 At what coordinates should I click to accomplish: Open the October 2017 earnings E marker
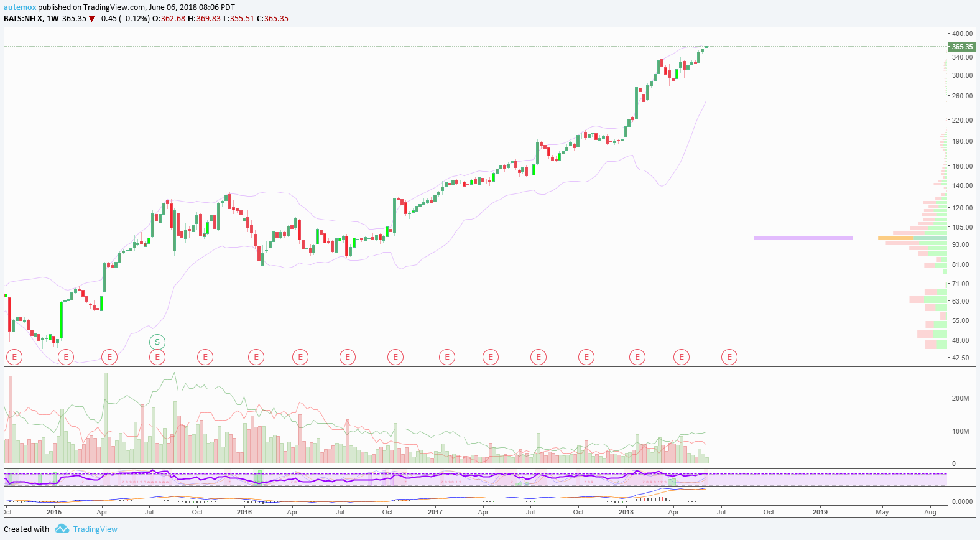pos(586,357)
